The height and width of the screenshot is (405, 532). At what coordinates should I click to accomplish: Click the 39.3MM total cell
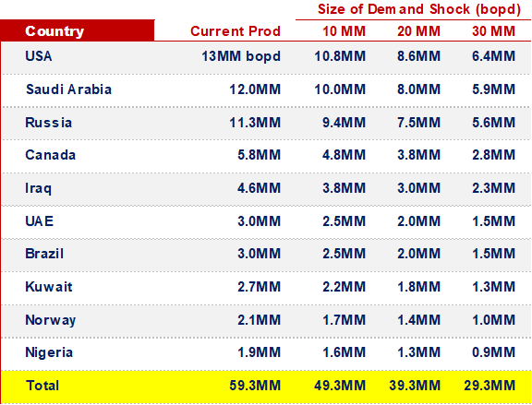point(415,386)
